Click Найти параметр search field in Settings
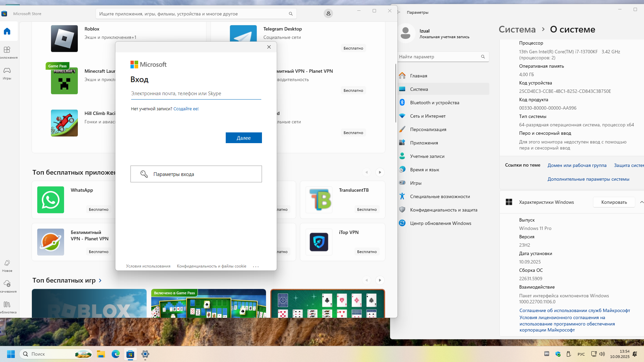The image size is (644, 362). tap(443, 57)
